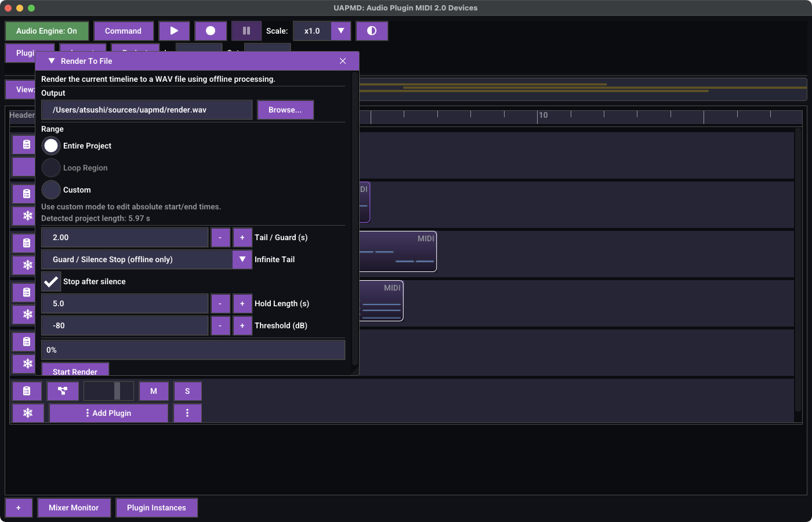The width and height of the screenshot is (812, 522).
Task: Collapse the Render To File panel triangle
Action: click(52, 61)
